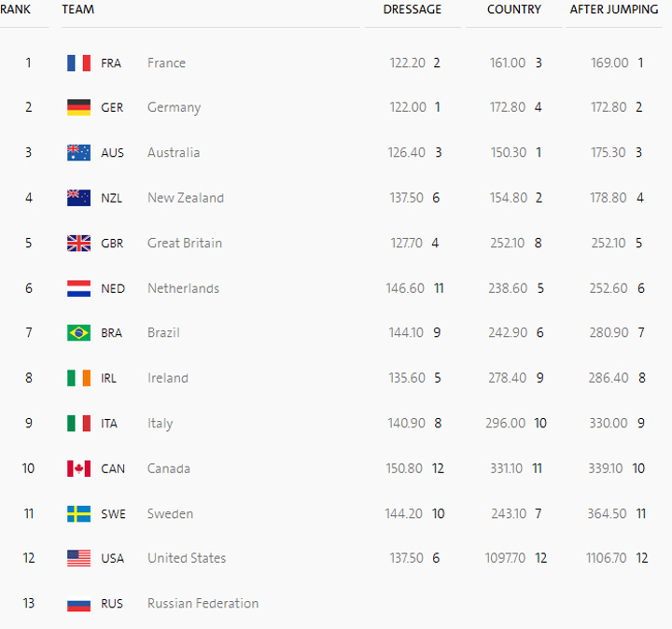Screen dimensions: 672x629
Task: Click USA's 1106.70 after jumping score
Action: (609, 558)
